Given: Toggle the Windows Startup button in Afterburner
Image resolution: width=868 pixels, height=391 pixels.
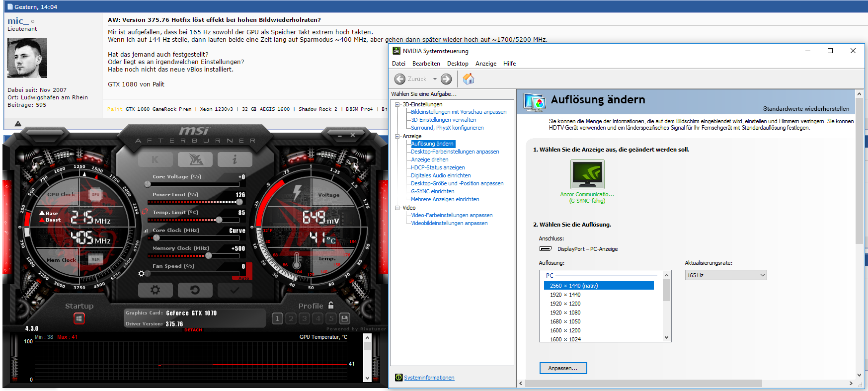Looking at the screenshot, I should (79, 318).
